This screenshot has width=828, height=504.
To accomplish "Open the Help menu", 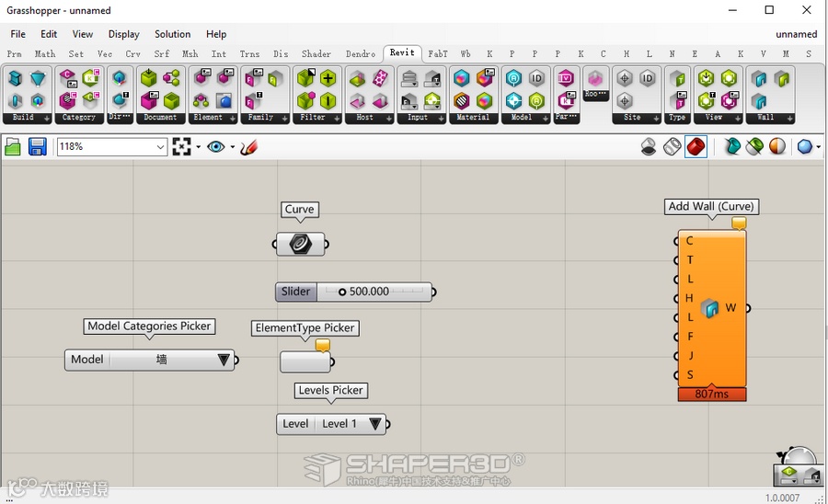I will point(216,34).
